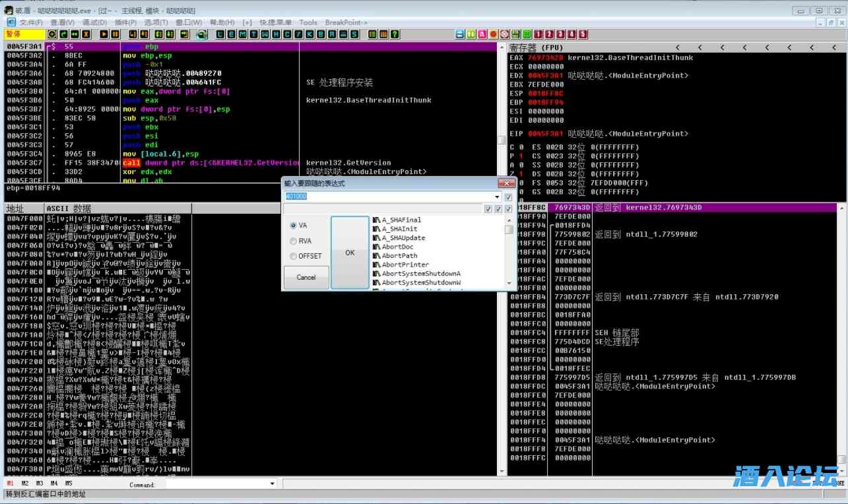The height and width of the screenshot is (504, 848).
Task: Open the Executable modules (E) icon
Action: pos(231,34)
